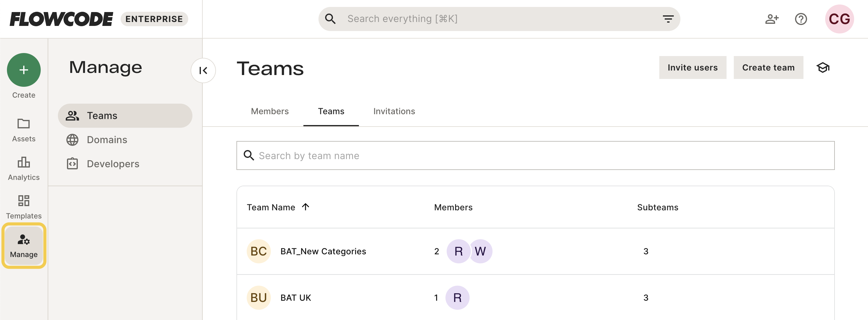Viewport: 868px width, 320px height.
Task: Click member count 1 for BAT UK
Action: (x=436, y=298)
